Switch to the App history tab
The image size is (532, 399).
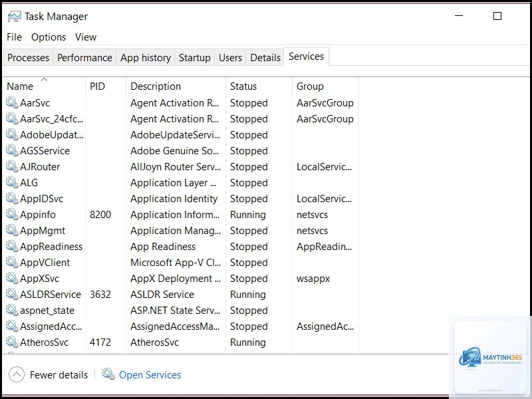point(146,58)
